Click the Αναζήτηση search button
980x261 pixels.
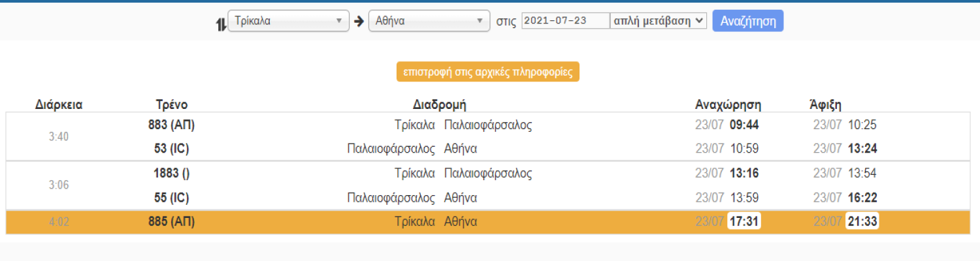748,21
